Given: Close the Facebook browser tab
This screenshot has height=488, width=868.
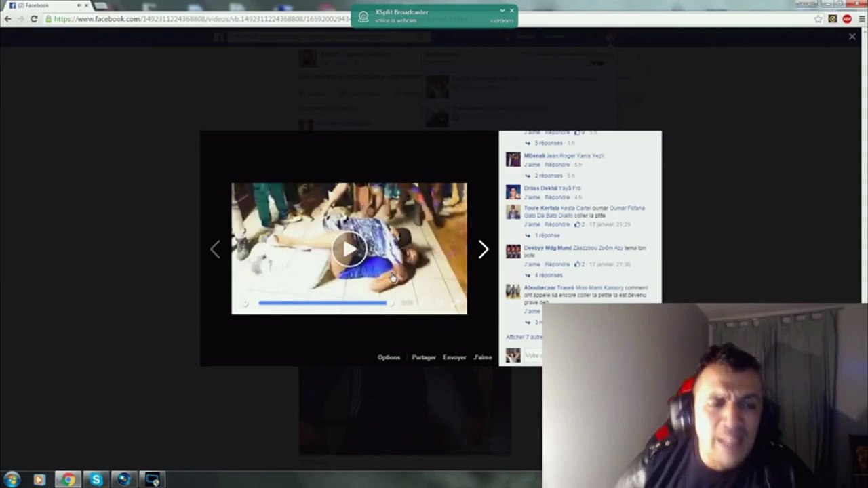Looking at the screenshot, I should [86, 5].
